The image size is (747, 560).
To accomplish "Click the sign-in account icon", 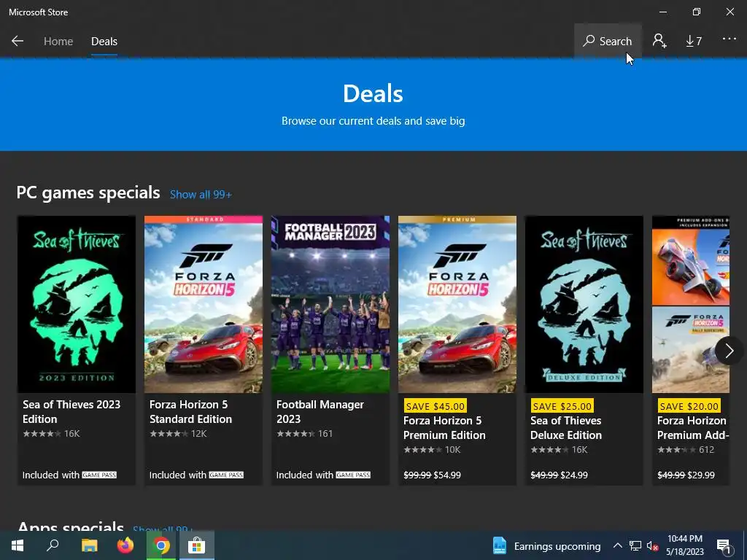I will (x=659, y=41).
